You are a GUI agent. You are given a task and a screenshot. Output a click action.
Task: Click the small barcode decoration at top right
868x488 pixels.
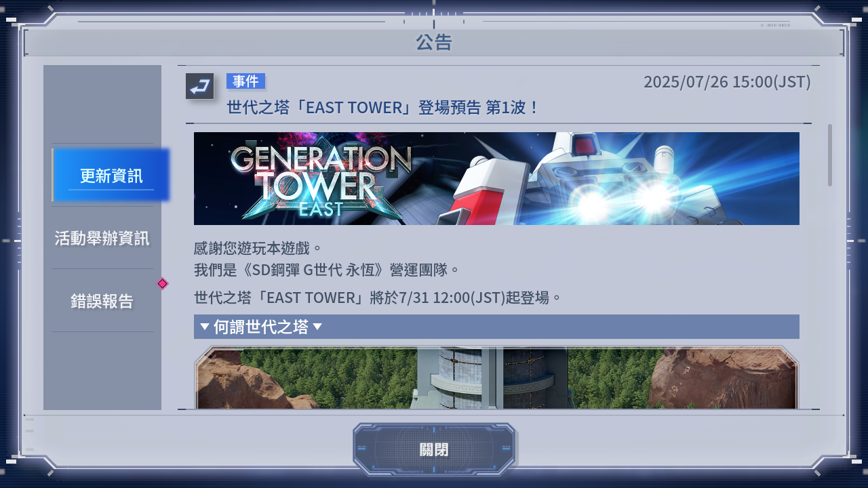[x=775, y=25]
